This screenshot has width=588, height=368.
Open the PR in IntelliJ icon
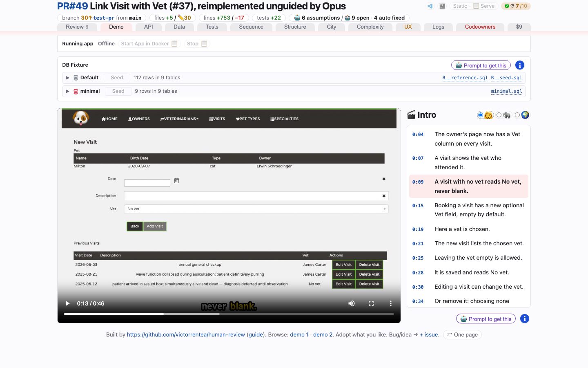coord(442,6)
